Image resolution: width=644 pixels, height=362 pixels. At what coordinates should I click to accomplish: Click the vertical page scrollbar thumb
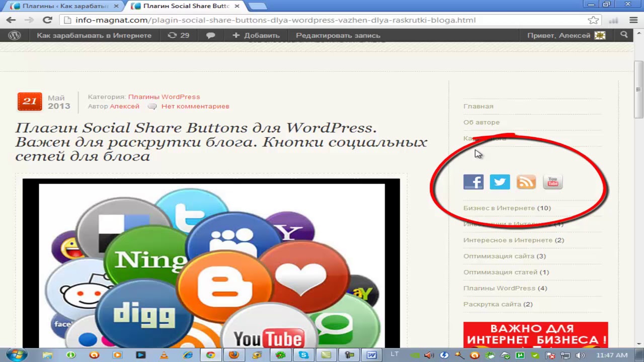[638, 89]
